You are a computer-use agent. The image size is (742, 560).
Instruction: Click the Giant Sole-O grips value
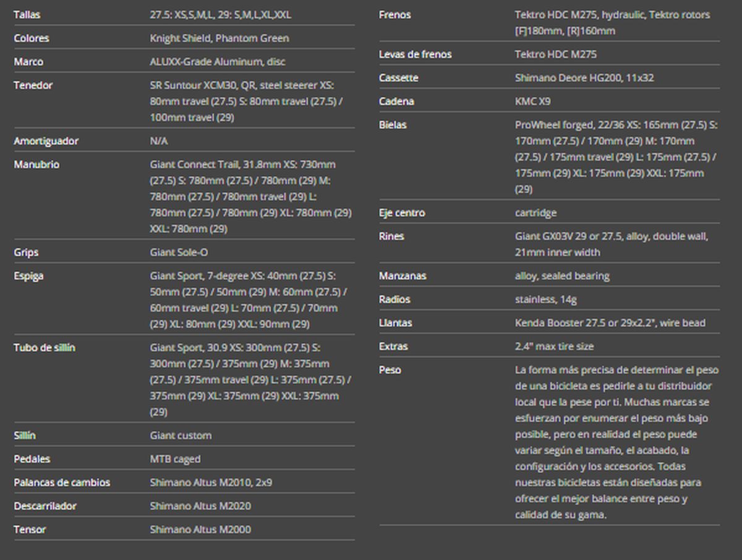(179, 252)
